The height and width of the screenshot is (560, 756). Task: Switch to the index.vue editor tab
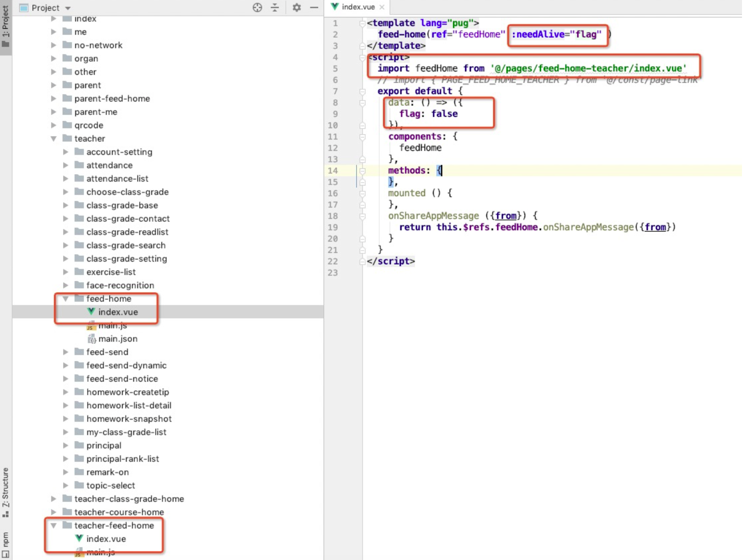tap(358, 7)
